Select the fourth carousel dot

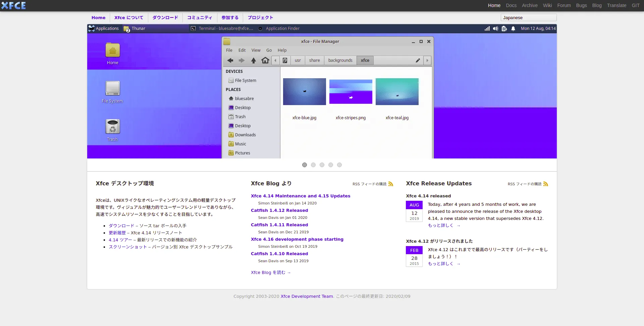click(x=331, y=165)
